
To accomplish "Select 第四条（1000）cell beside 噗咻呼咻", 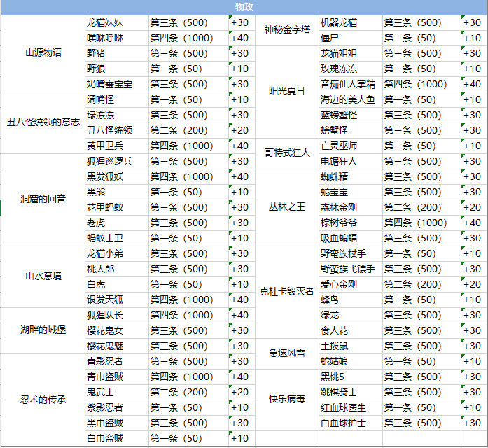I will point(188,38).
